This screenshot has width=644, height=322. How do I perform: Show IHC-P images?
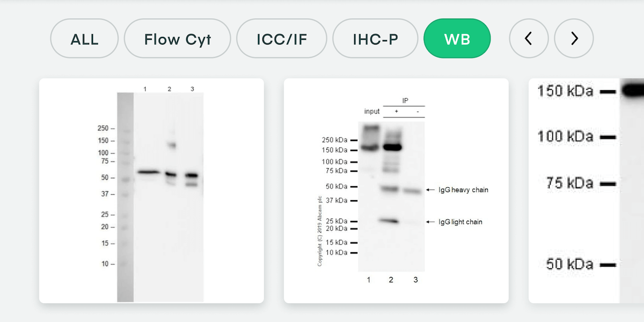pos(375,39)
